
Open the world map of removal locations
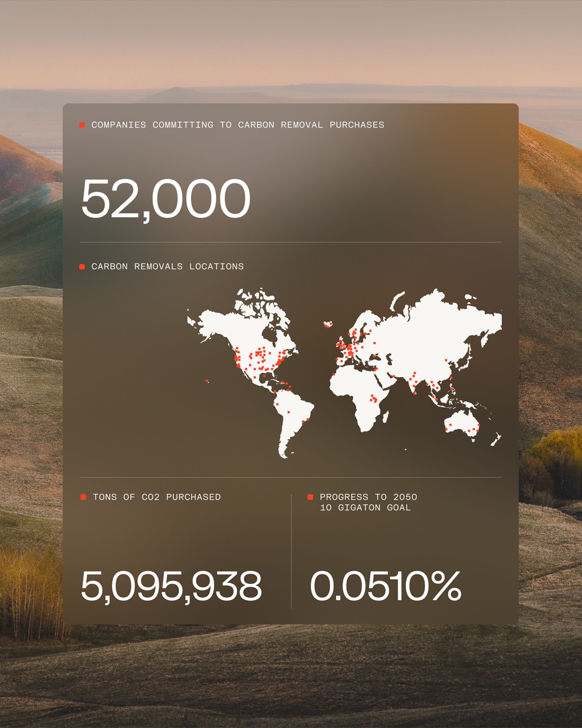[344, 373]
